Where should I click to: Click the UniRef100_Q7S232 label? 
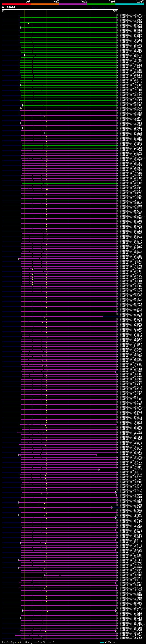(131, 314)
